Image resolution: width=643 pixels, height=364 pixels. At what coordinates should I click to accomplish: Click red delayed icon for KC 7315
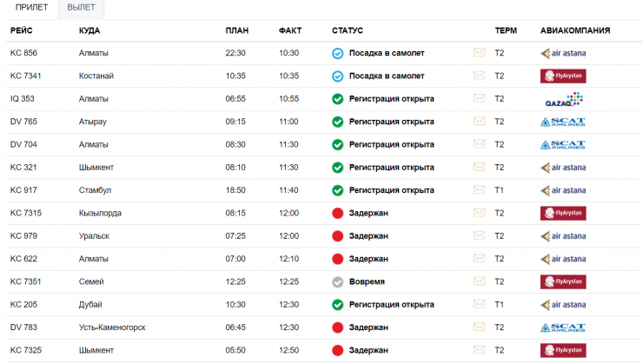tap(338, 213)
